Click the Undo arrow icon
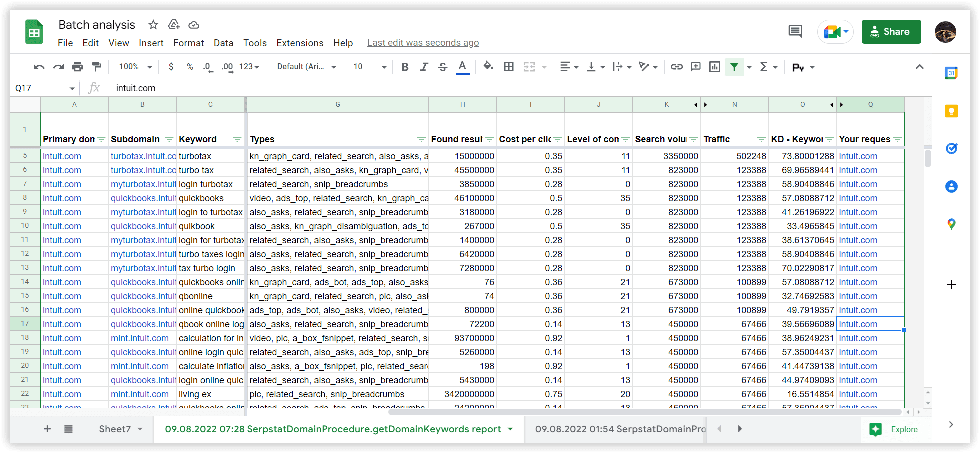This screenshot has height=453, width=980. [39, 67]
